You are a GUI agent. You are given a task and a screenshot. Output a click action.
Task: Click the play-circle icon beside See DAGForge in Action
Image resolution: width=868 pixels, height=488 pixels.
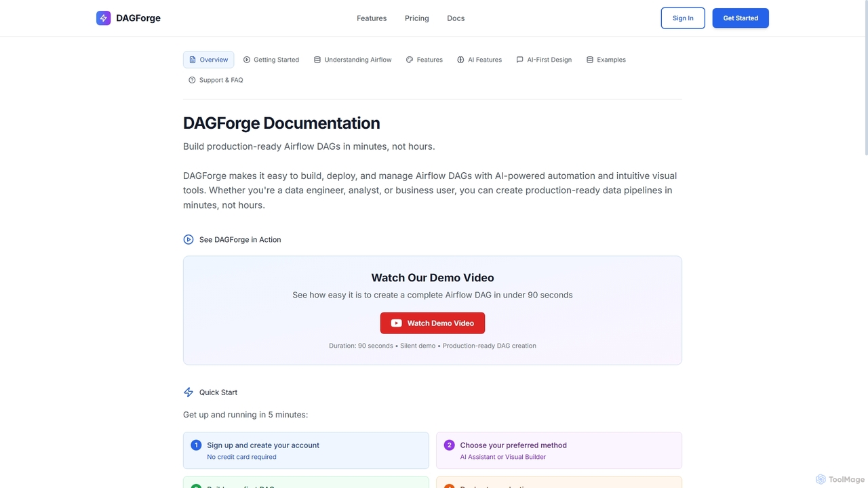coord(189,239)
